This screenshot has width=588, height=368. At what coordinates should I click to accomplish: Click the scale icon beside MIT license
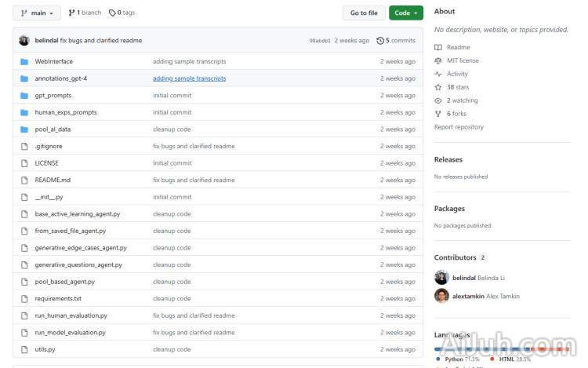pyautogui.click(x=438, y=60)
